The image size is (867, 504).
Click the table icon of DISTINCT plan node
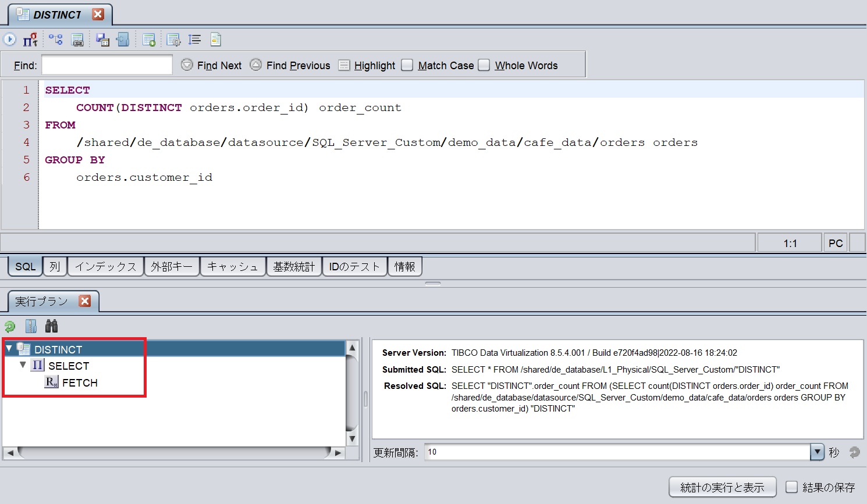pos(23,349)
